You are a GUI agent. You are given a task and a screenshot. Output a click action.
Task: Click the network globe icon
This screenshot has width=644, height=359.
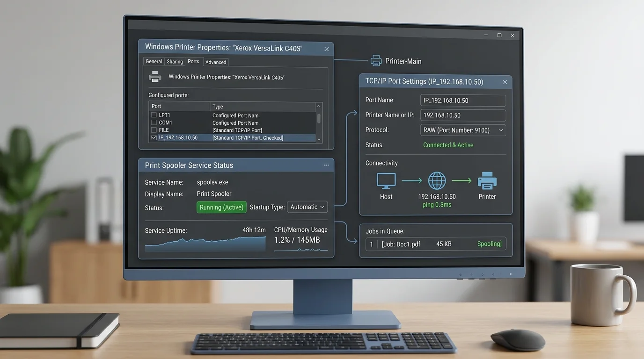[x=437, y=180]
